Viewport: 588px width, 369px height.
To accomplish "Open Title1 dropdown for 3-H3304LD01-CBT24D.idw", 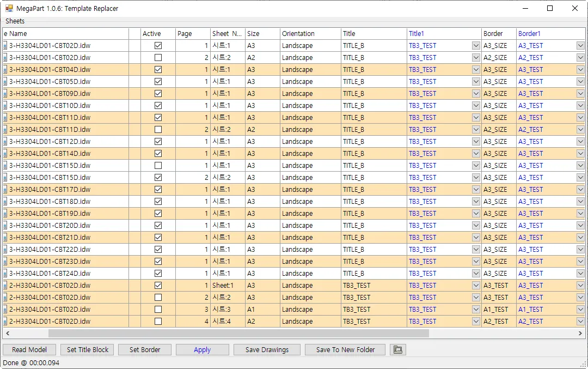I will click(476, 273).
